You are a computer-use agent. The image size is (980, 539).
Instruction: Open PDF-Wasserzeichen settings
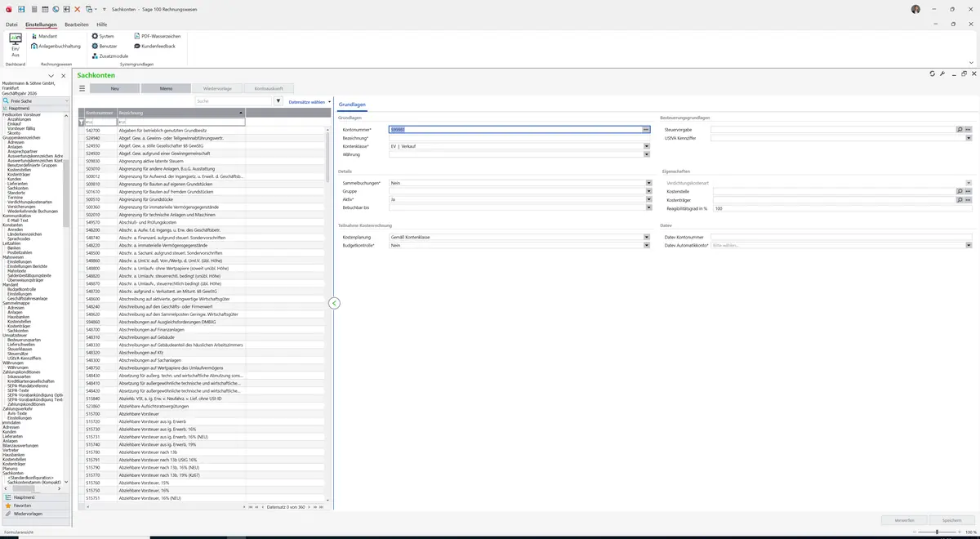(157, 36)
